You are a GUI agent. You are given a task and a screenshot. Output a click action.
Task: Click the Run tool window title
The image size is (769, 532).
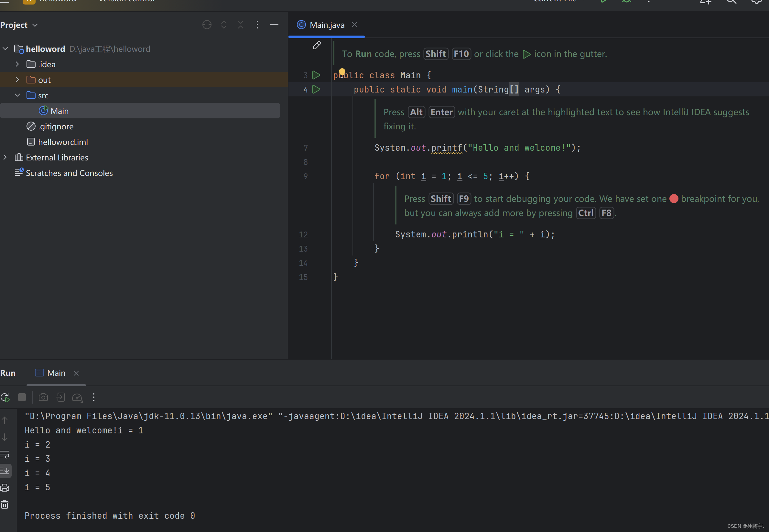(8, 373)
